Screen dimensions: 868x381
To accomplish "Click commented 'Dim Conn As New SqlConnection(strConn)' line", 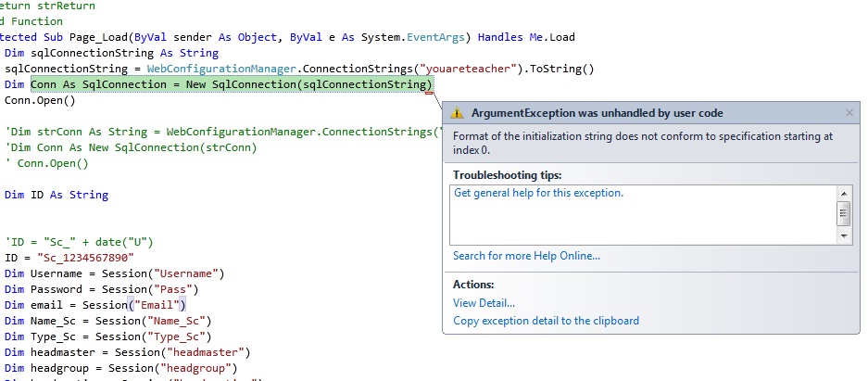I will (x=131, y=147).
